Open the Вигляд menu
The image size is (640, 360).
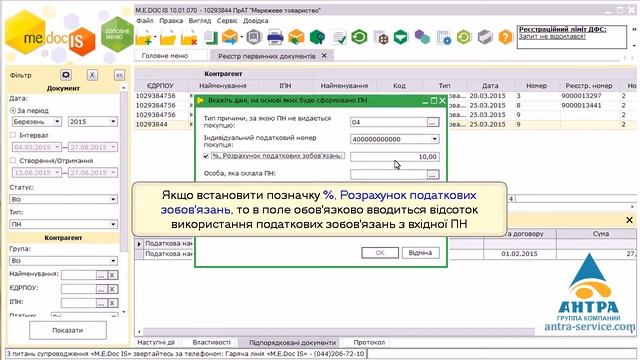[x=200, y=20]
